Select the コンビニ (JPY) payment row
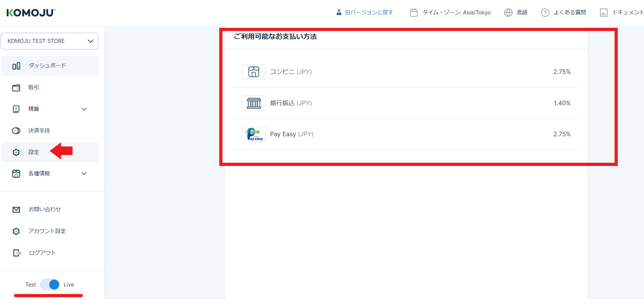The height and width of the screenshot is (306, 644). pyautogui.click(x=406, y=72)
